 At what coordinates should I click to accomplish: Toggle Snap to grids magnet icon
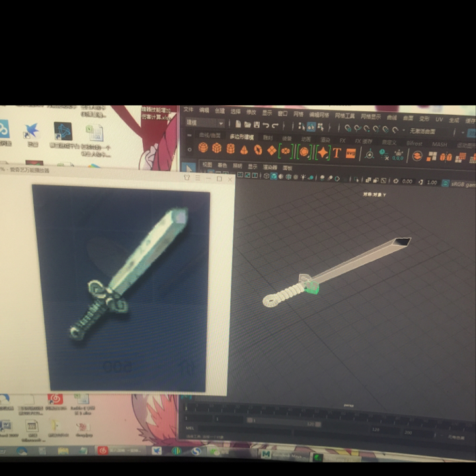pyautogui.click(x=348, y=128)
